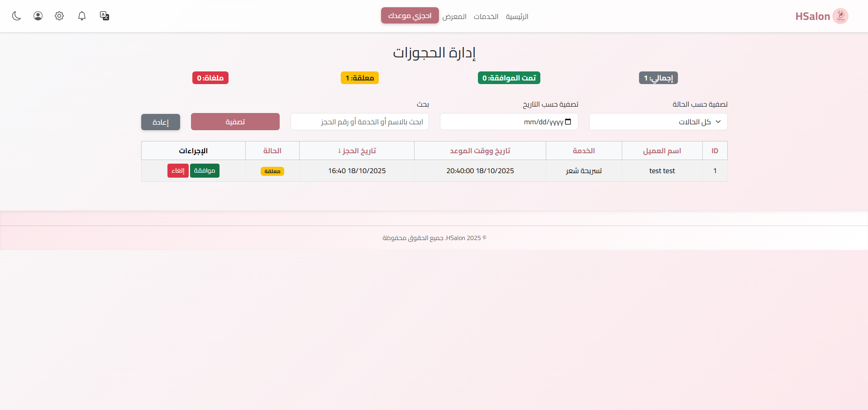This screenshot has width=868, height=410.
Task: View notifications via the bell icon
Action: (x=81, y=16)
